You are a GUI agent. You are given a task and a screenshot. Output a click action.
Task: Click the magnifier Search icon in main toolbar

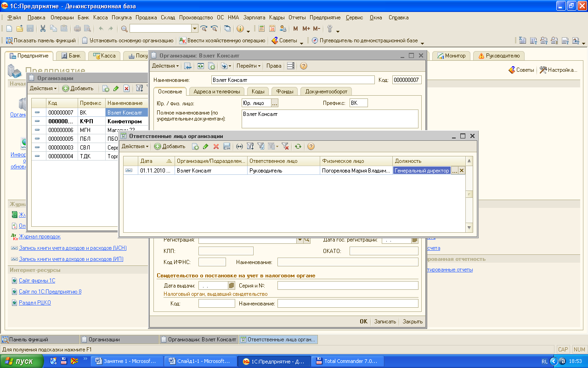click(124, 29)
